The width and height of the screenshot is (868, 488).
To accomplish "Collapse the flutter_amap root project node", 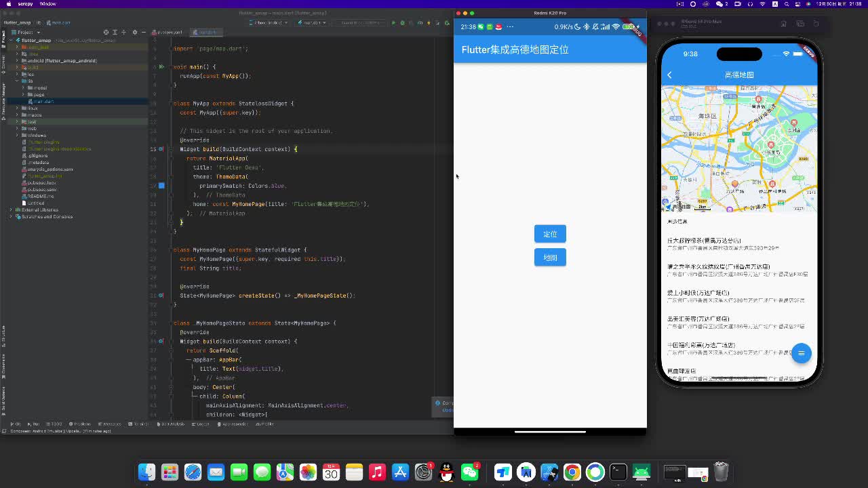I will (11, 40).
